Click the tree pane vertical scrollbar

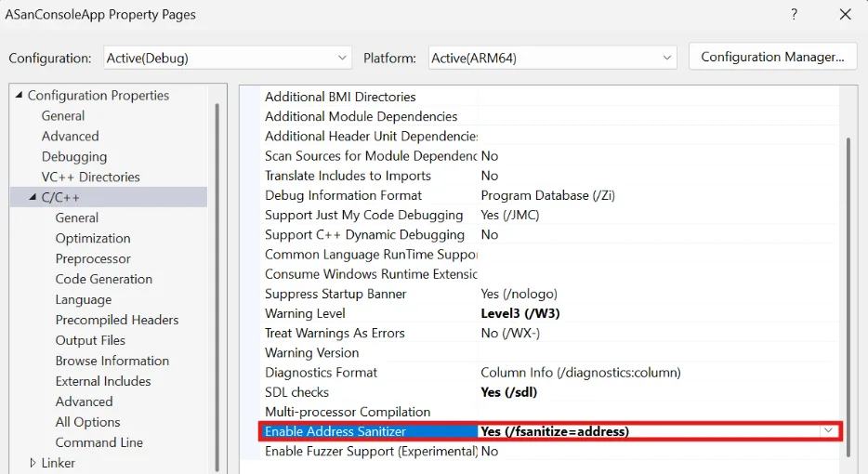217,279
